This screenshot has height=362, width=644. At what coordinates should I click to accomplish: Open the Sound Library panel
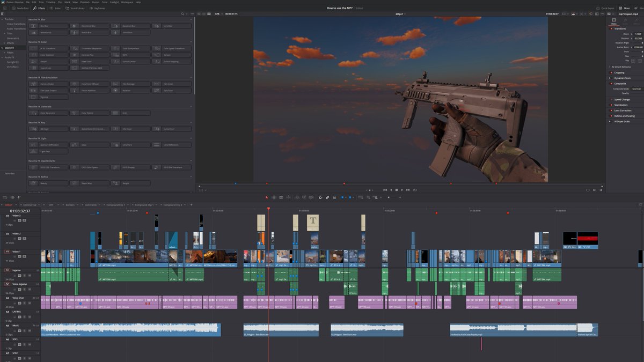76,9
